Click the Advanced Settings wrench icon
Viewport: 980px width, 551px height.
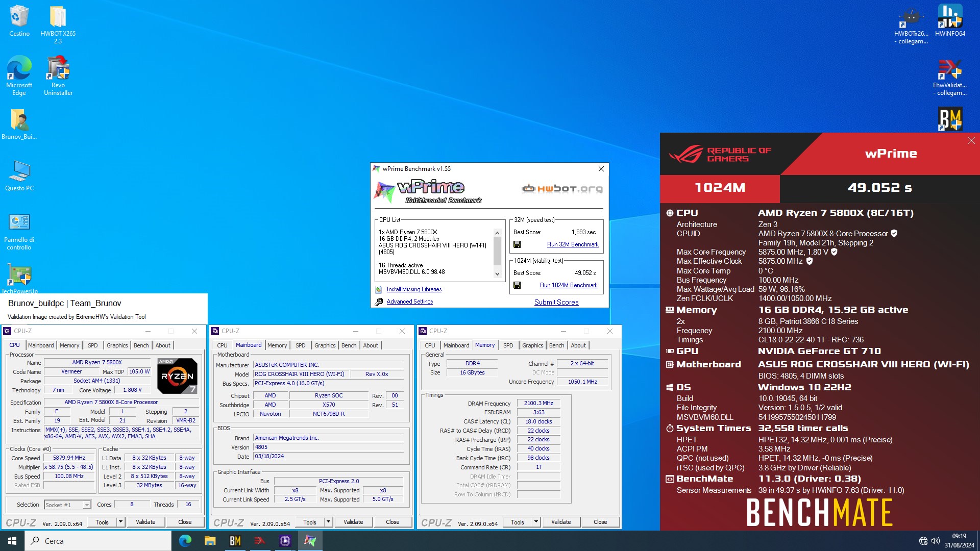click(379, 302)
